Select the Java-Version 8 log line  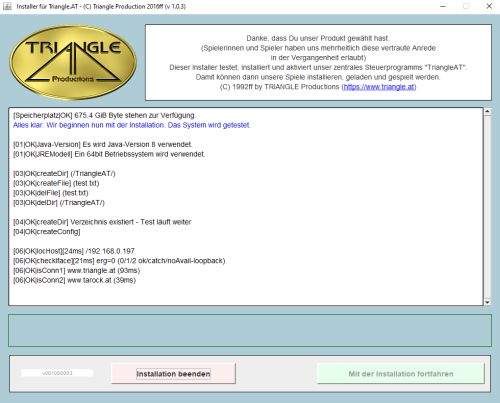102,144
